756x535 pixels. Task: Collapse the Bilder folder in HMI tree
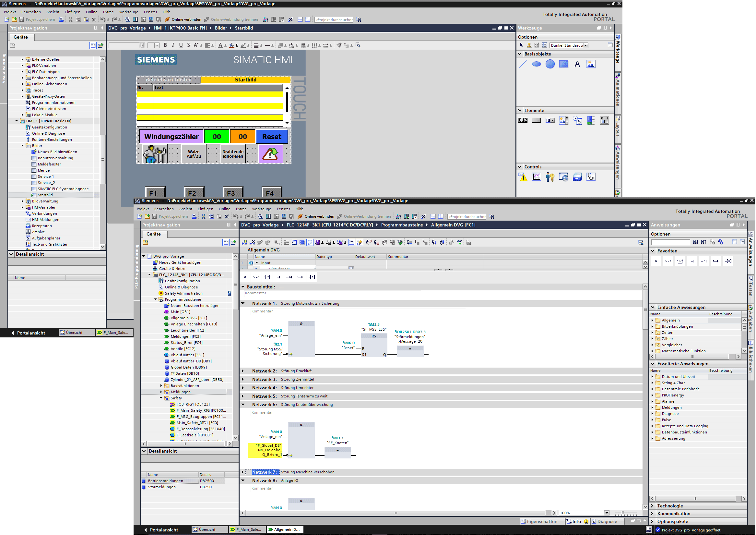pos(22,146)
